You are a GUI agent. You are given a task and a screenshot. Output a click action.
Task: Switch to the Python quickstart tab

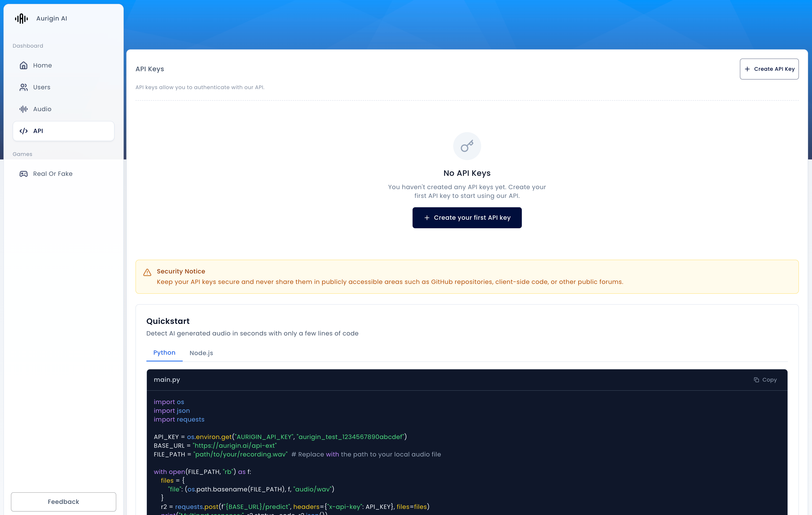point(164,353)
